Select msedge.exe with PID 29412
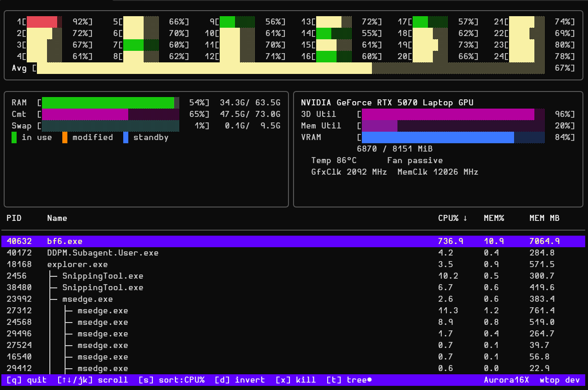Viewport: 588px width, 390px height. click(294, 368)
